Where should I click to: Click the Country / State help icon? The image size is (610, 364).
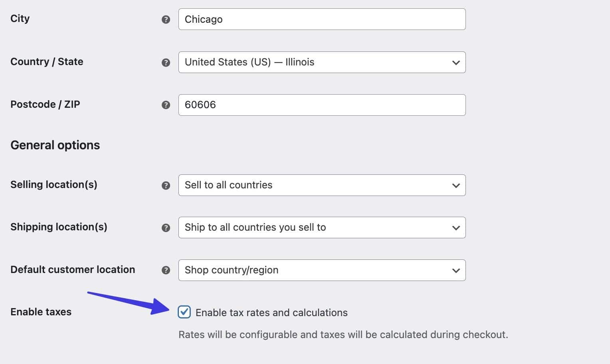click(165, 62)
